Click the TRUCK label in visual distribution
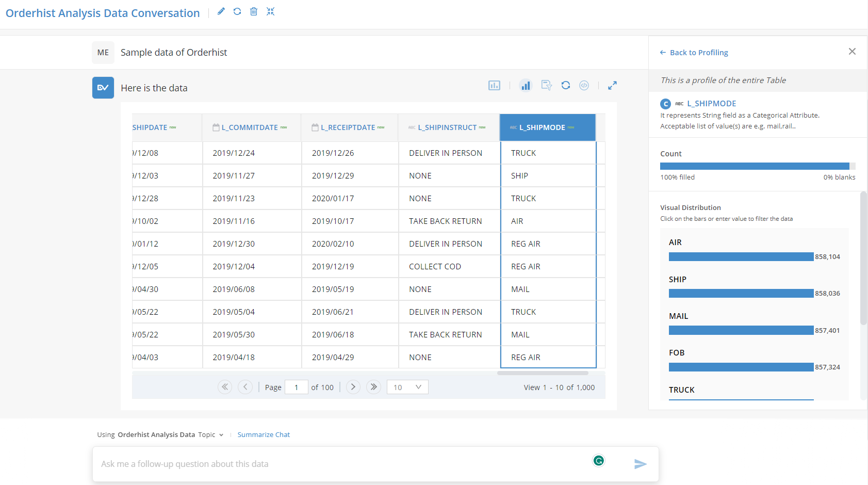The height and width of the screenshot is (485, 868). pyautogui.click(x=681, y=390)
